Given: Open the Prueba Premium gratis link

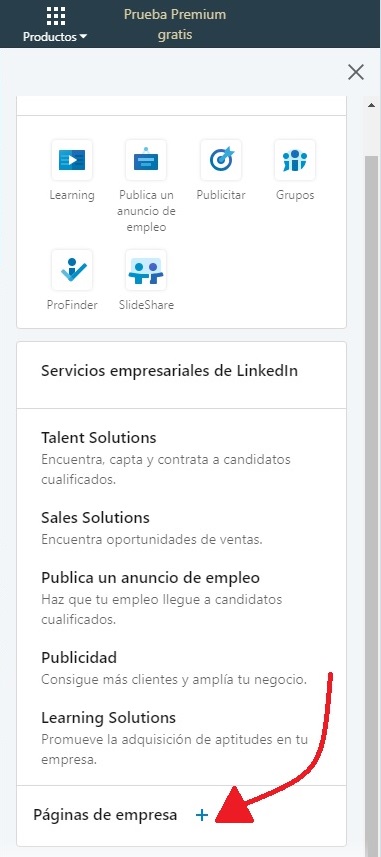Looking at the screenshot, I should click(x=175, y=25).
